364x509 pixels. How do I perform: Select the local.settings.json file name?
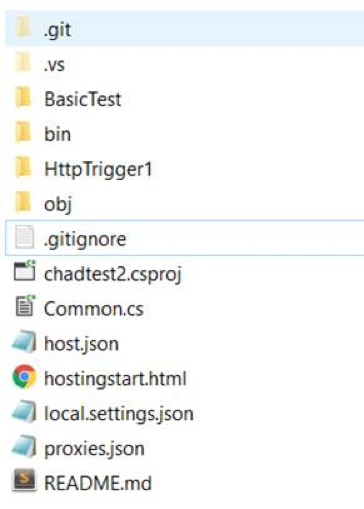[x=119, y=414]
